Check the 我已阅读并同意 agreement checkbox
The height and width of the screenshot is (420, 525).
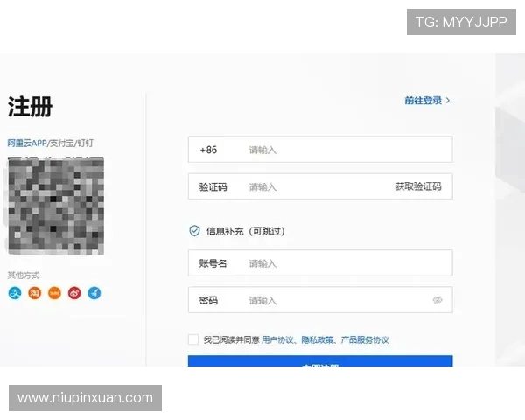coord(193,339)
